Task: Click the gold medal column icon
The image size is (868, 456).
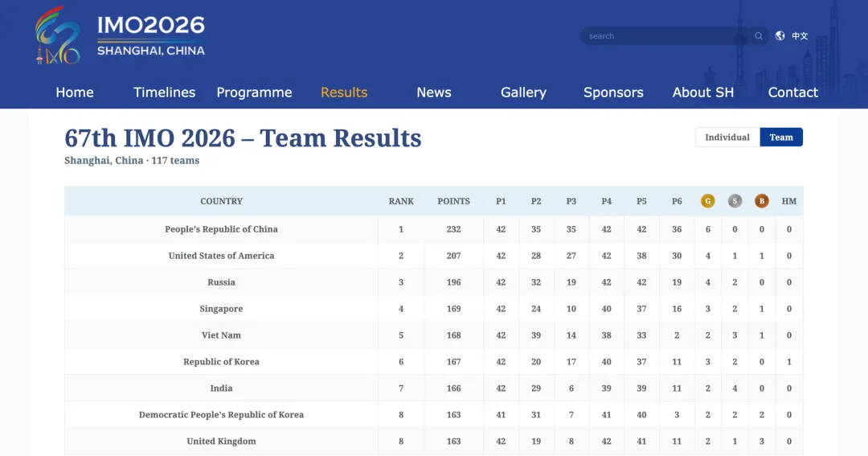Action: (707, 201)
